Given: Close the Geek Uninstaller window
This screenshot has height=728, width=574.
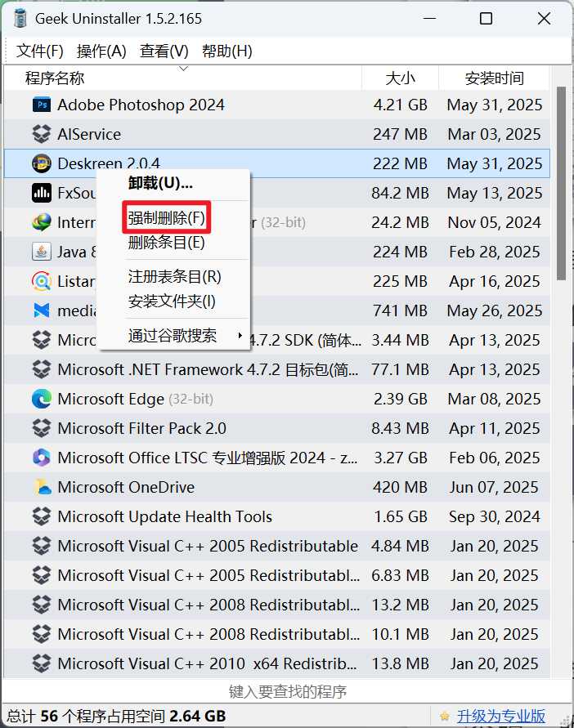Looking at the screenshot, I should [x=544, y=19].
